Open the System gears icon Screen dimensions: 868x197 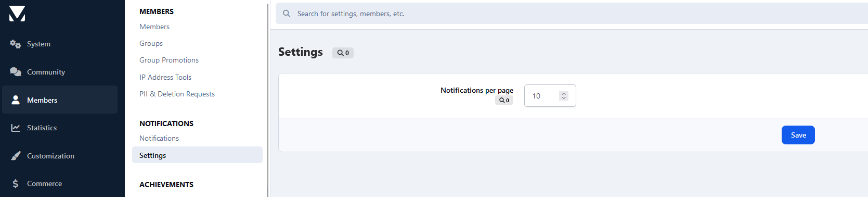(16, 44)
